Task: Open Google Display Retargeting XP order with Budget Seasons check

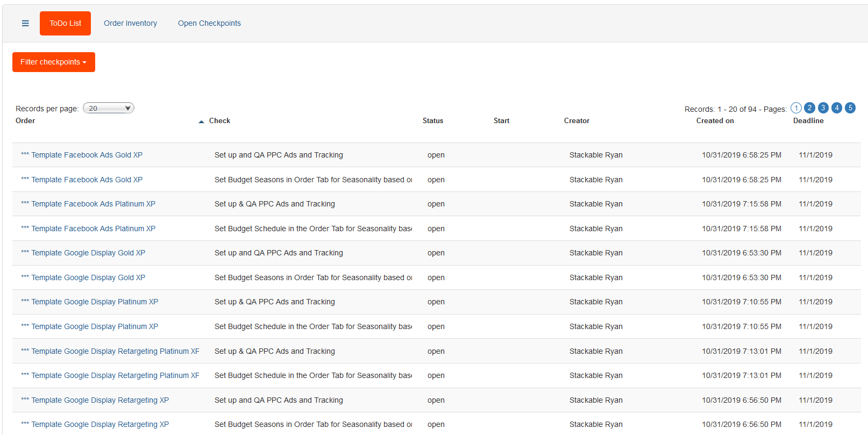Action: pyautogui.click(x=95, y=424)
